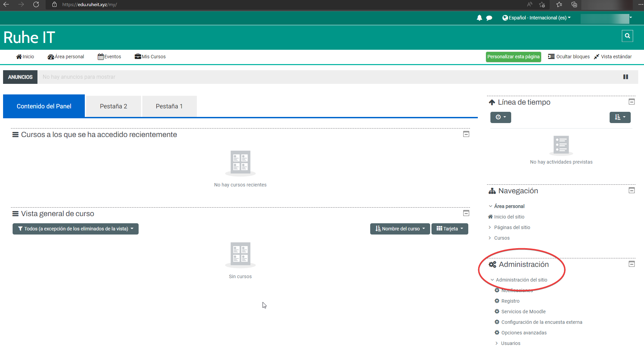Click the browser refresh icon
This screenshot has height=347, width=644.
coord(36,5)
